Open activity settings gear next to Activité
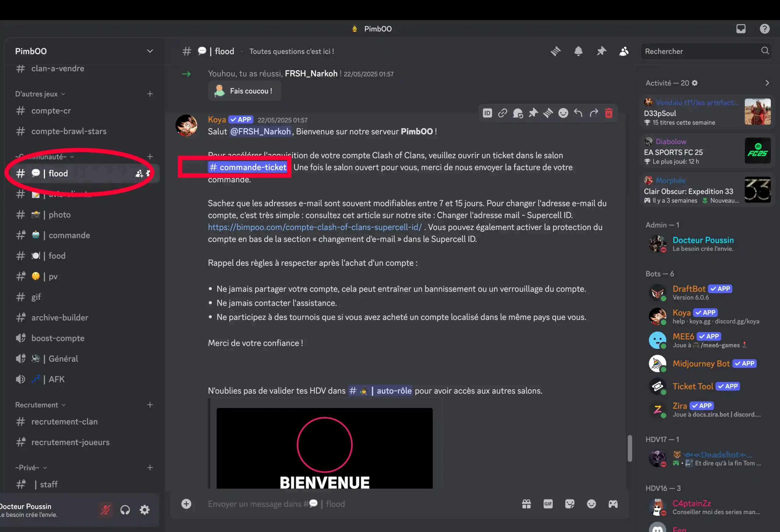 pos(695,83)
